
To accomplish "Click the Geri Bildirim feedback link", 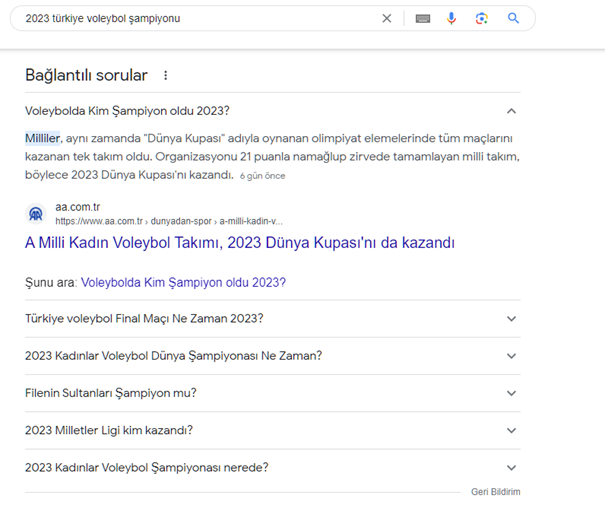I will 495,492.
